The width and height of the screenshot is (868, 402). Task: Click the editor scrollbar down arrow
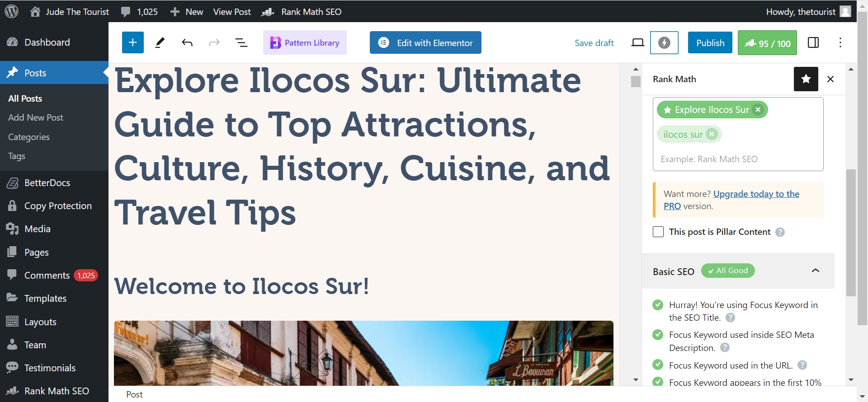click(x=636, y=380)
